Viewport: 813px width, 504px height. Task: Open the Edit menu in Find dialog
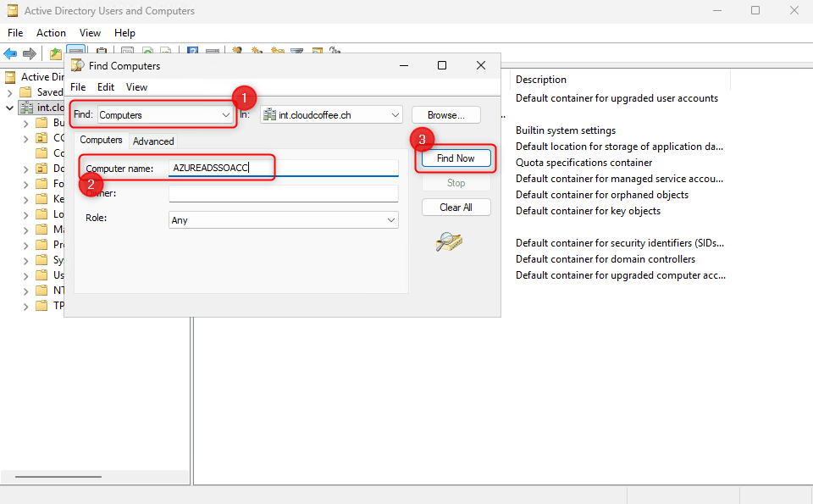coord(106,87)
